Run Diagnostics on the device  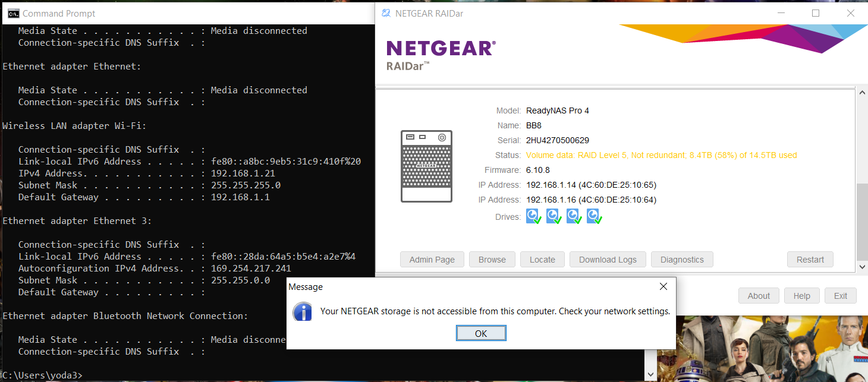682,259
